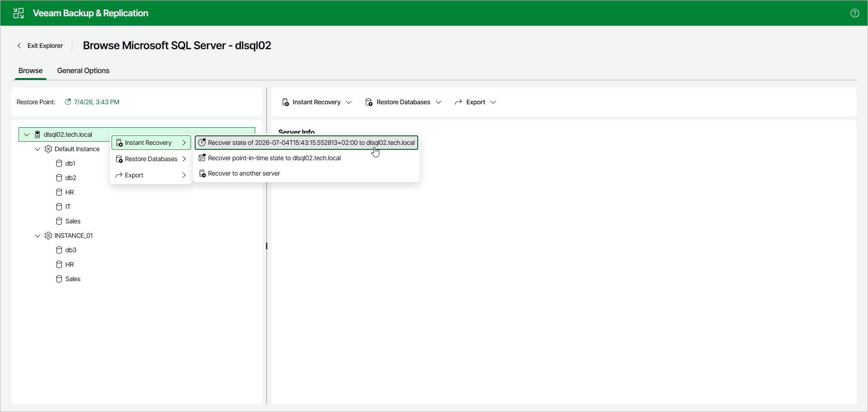This screenshot has width=868, height=412.
Task: Click the Restore Point label text
Action: (x=36, y=102)
